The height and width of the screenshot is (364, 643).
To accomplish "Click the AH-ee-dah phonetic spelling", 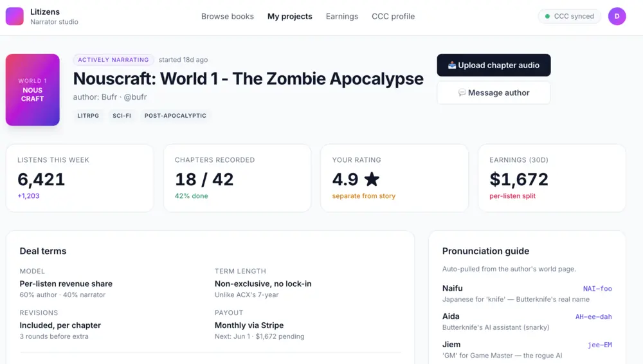I will pyautogui.click(x=593, y=316).
